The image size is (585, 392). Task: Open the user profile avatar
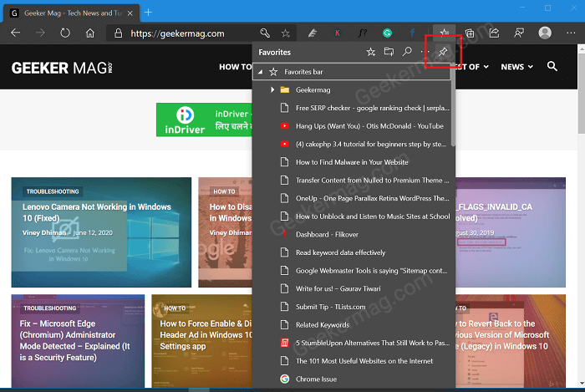tap(545, 33)
